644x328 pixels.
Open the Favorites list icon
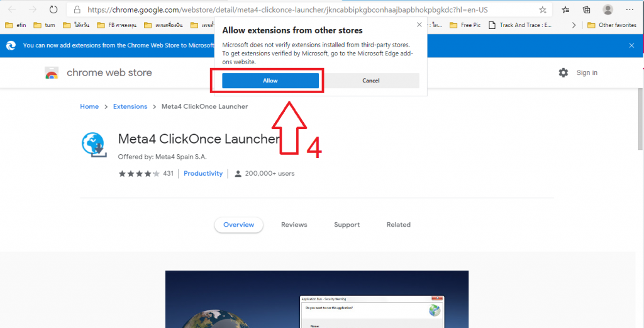565,9
